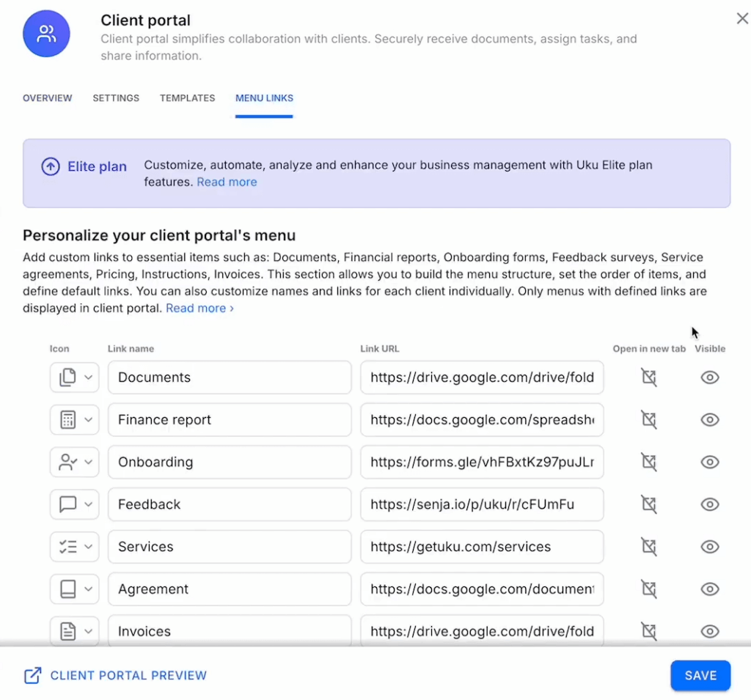Click Read more link in Elite plan banner
This screenshot has height=700, width=751.
point(227,182)
